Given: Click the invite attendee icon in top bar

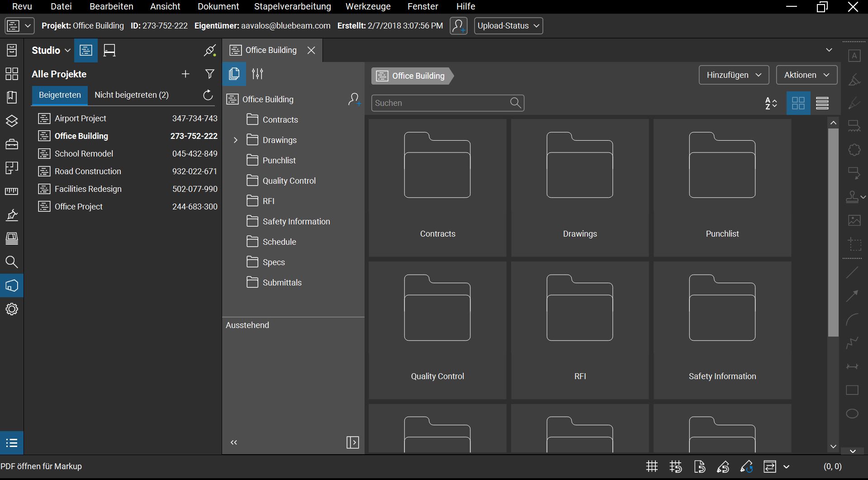Looking at the screenshot, I should click(x=459, y=26).
